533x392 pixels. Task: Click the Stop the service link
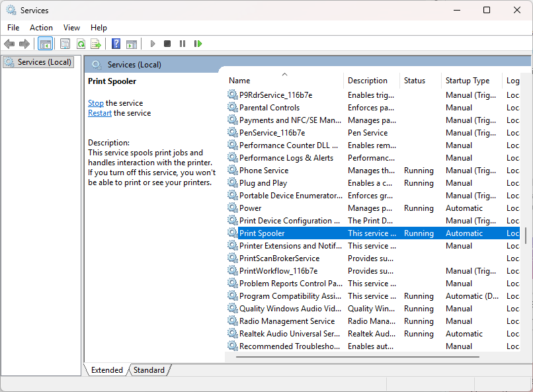96,103
